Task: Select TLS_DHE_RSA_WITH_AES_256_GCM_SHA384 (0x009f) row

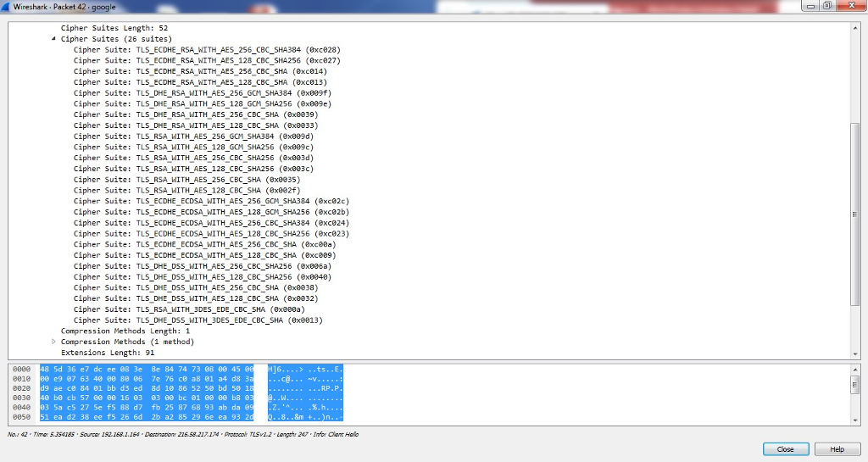Action: pyautogui.click(x=203, y=93)
